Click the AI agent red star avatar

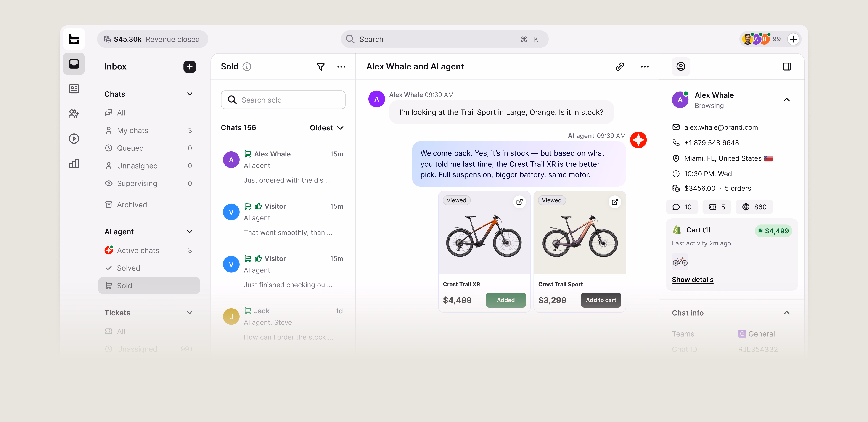click(x=638, y=140)
